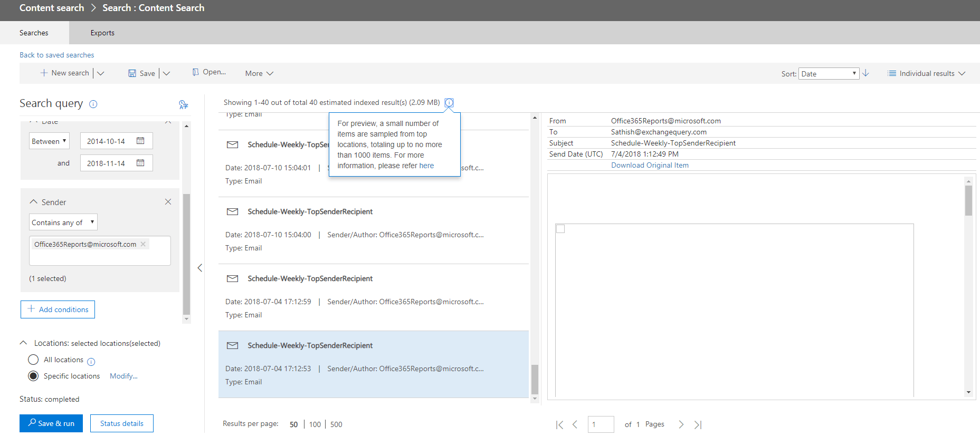Image resolution: width=980 pixels, height=436 pixels.
Task: Click info icon next to results count
Action: [x=449, y=102]
